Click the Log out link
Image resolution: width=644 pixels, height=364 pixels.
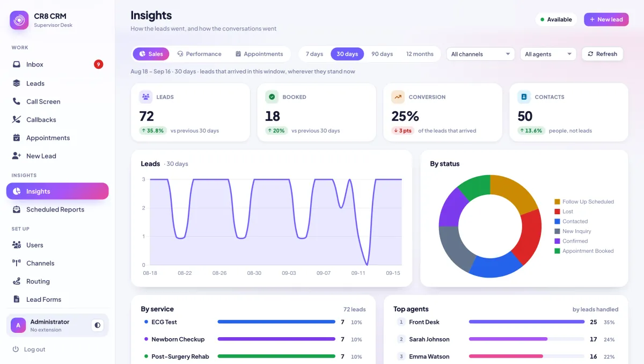click(29, 350)
